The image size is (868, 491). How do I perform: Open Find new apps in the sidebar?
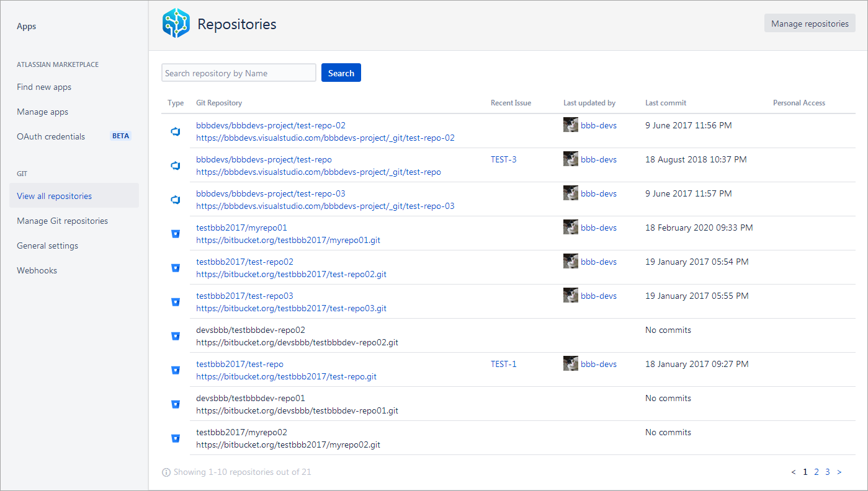pyautogui.click(x=44, y=87)
